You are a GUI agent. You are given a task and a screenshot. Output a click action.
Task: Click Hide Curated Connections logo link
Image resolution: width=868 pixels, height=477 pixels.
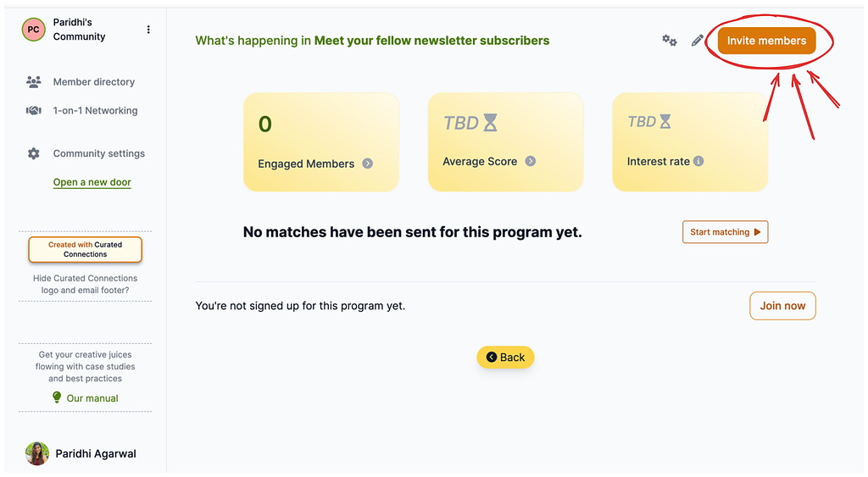pyautogui.click(x=86, y=284)
